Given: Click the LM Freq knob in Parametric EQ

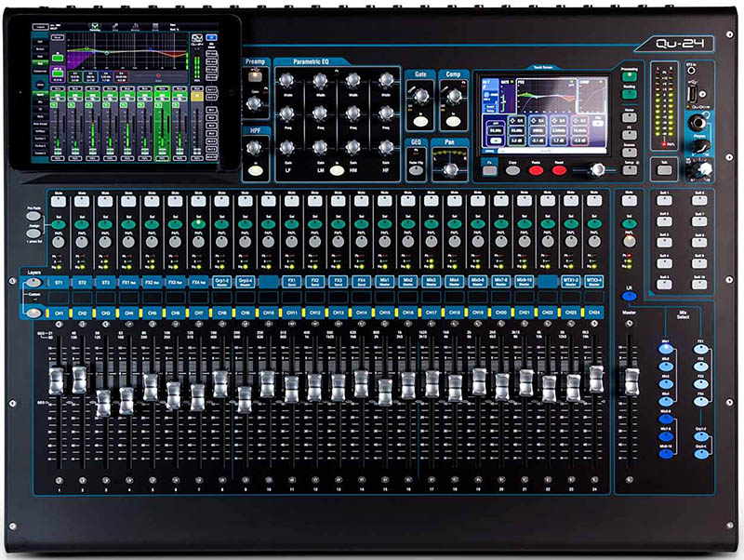Looking at the screenshot, I should pos(320,113).
